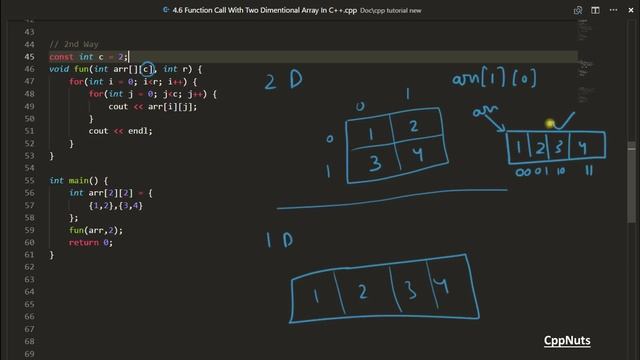Click 'const' keyword on line 45
This screenshot has width=640, height=360.
(x=61, y=57)
